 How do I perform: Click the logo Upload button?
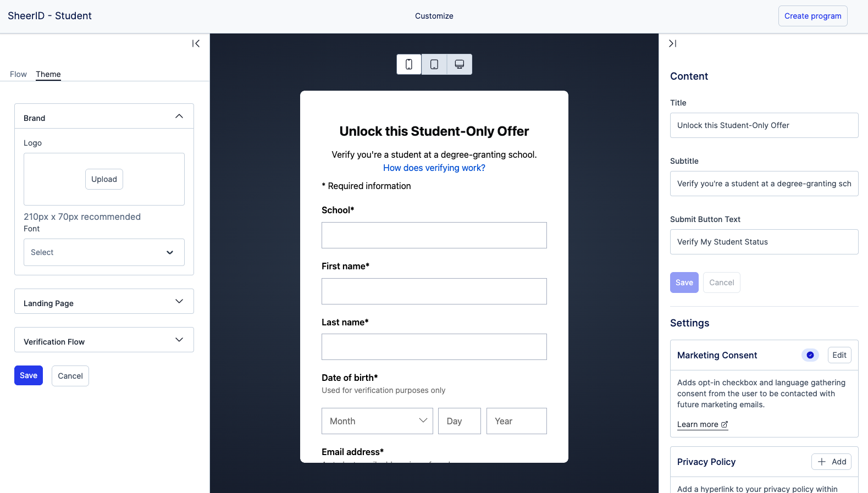(x=104, y=179)
